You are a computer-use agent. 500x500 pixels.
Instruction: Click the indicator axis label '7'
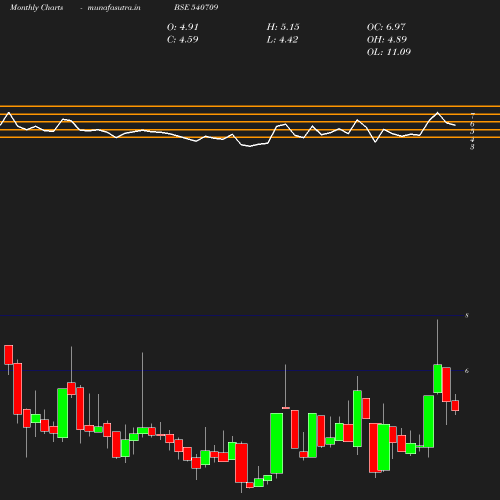tap(472, 116)
